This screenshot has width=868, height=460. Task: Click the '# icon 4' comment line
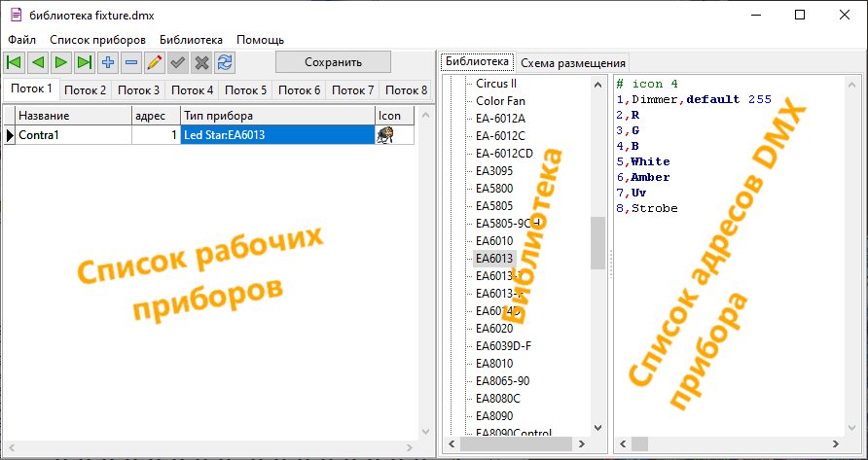click(x=647, y=85)
